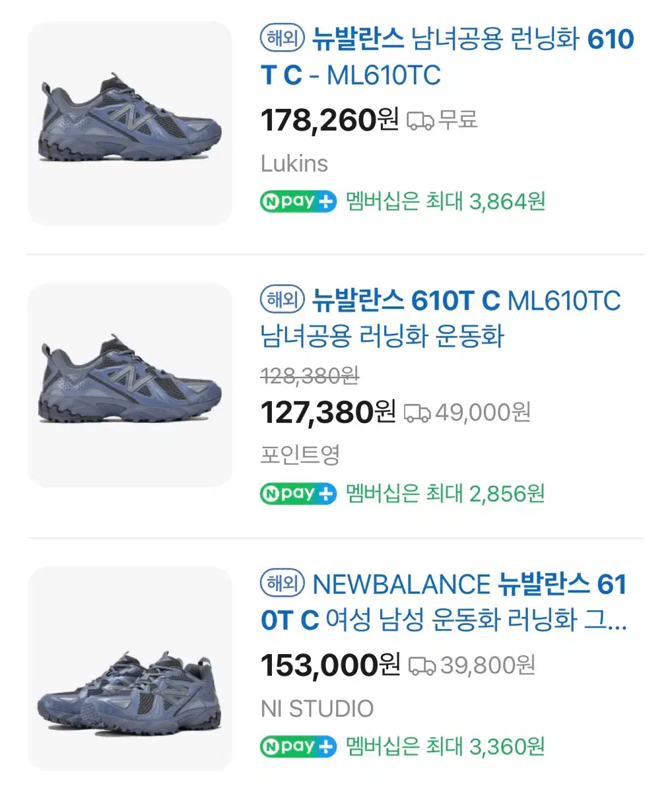Click the NI STUDIO seller name

tap(317, 709)
